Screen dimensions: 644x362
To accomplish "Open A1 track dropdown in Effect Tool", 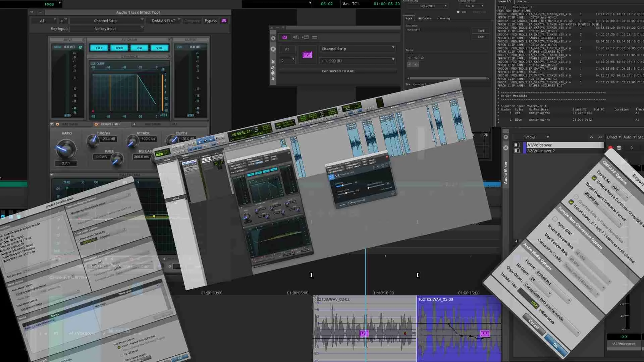I will (44, 21).
